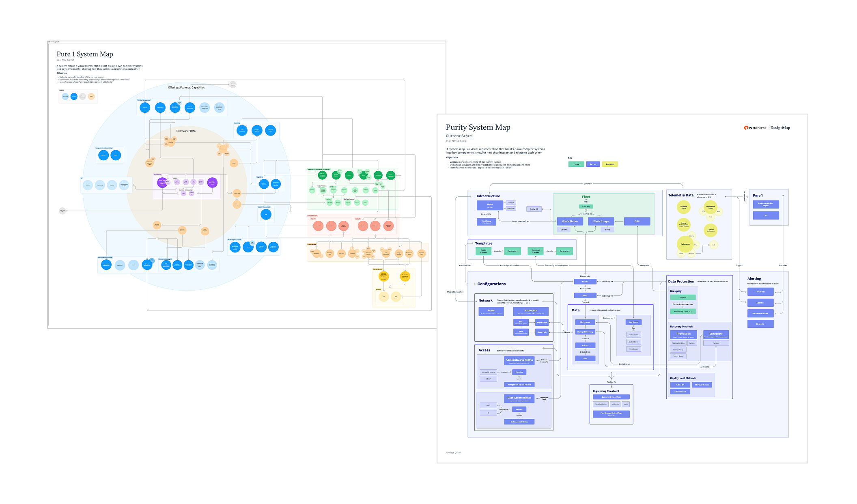Click the Pure Storage DesignMap logo
Screen dimensions: 857x504
767,128
